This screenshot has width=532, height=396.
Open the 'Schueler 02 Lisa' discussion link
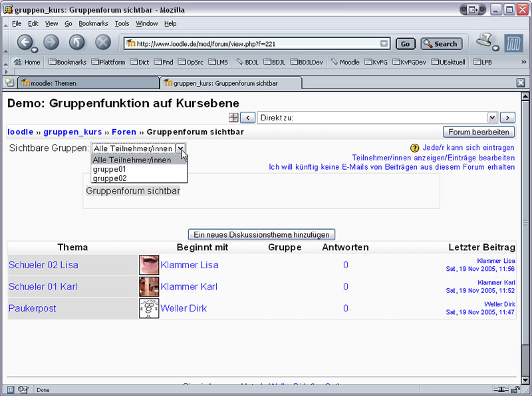[43, 265]
